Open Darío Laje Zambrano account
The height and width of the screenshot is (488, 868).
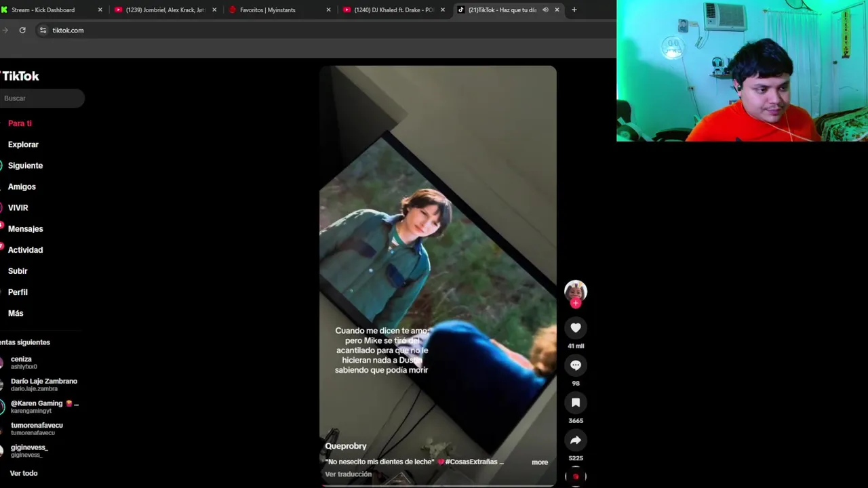click(x=41, y=384)
